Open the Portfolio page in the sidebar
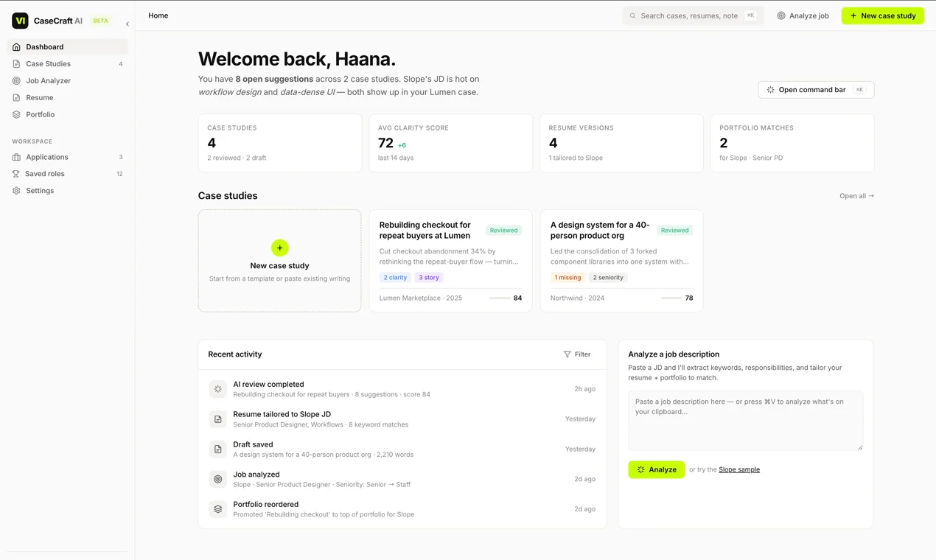 67,114
